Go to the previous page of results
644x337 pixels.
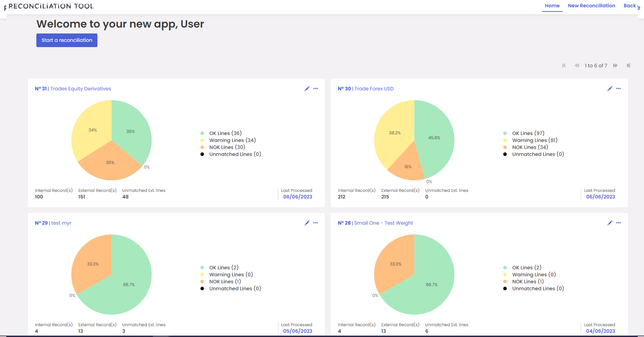tap(577, 66)
